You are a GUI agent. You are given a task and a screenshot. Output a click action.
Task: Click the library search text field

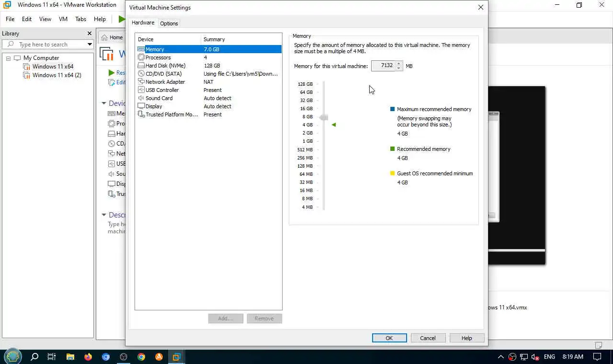click(51, 45)
